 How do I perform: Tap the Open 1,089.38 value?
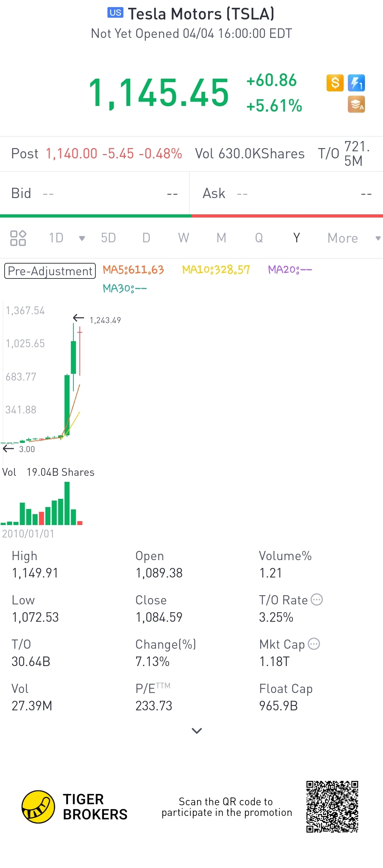pyautogui.click(x=159, y=573)
